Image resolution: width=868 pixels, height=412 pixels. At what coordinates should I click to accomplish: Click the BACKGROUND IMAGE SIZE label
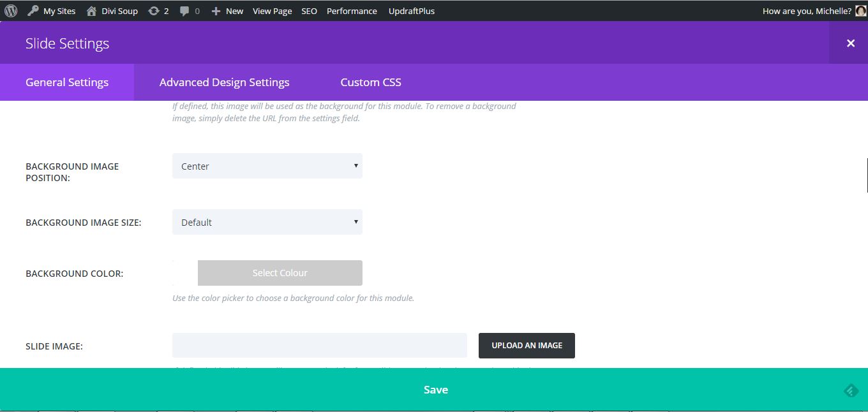84,223
